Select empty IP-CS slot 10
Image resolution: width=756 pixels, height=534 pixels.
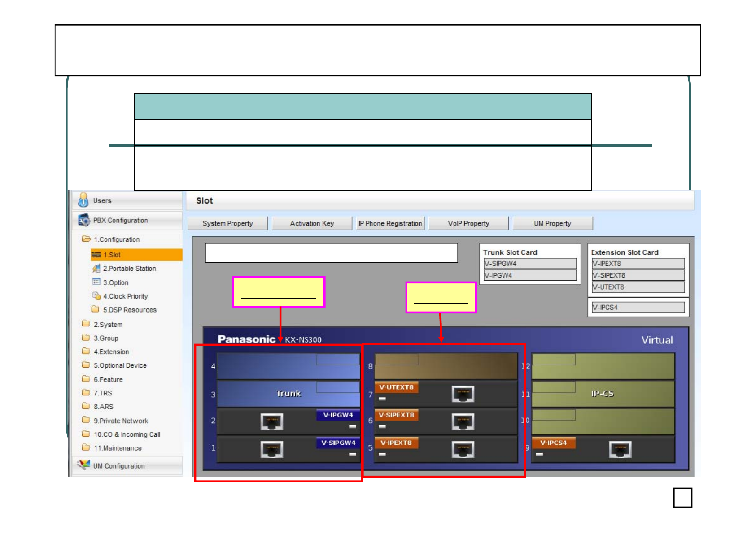[603, 421]
